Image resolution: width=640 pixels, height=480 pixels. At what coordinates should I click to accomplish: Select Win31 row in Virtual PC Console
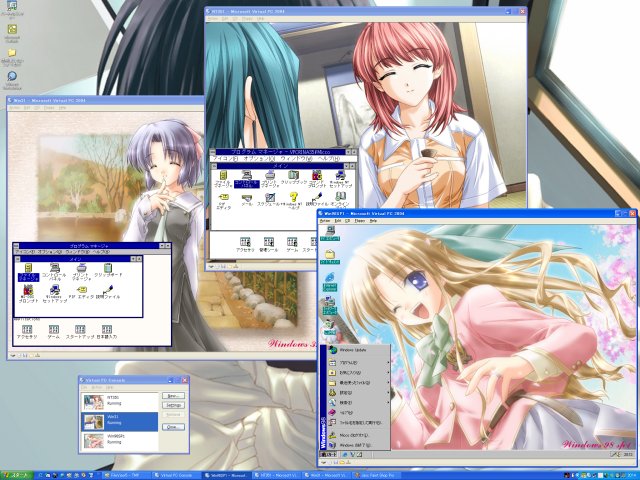click(120, 422)
